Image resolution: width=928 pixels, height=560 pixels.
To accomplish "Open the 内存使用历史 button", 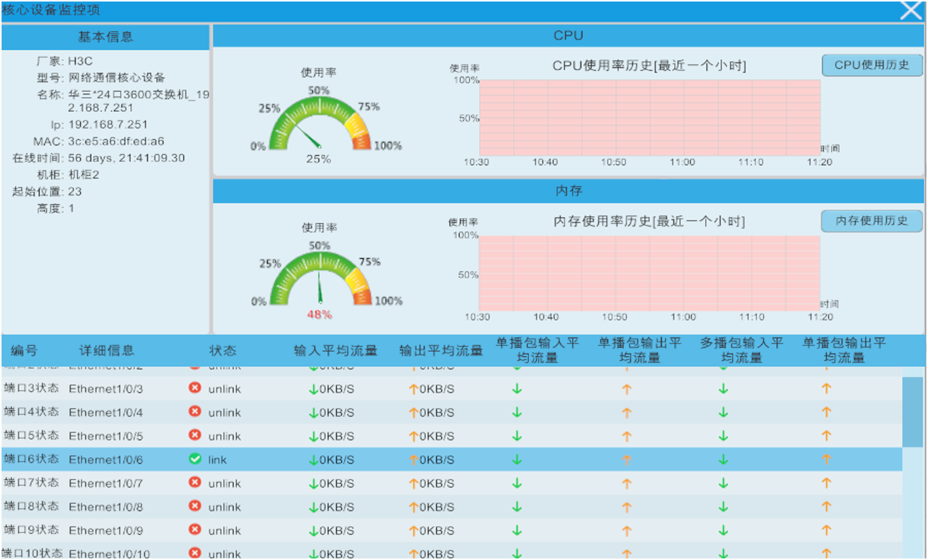I will coord(872,221).
